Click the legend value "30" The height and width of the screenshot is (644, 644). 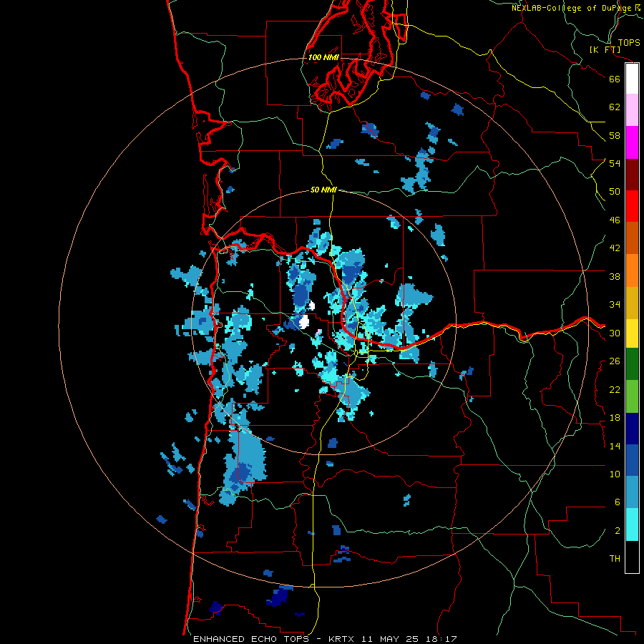coord(615,333)
